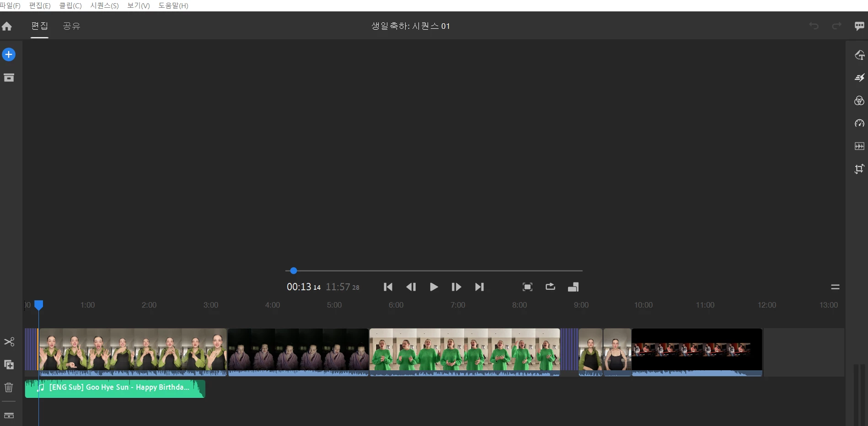This screenshot has height=426, width=868.
Task: Open the 도움말(H) menu
Action: coord(173,5)
